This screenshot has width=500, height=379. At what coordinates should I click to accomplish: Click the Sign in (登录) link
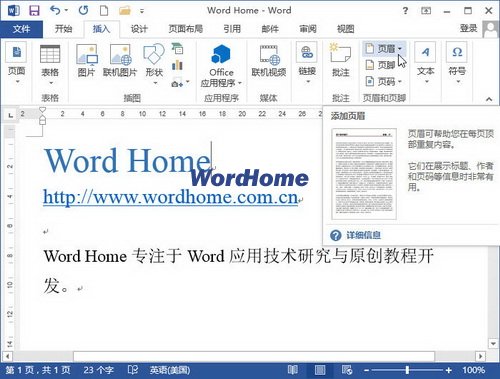(x=469, y=29)
